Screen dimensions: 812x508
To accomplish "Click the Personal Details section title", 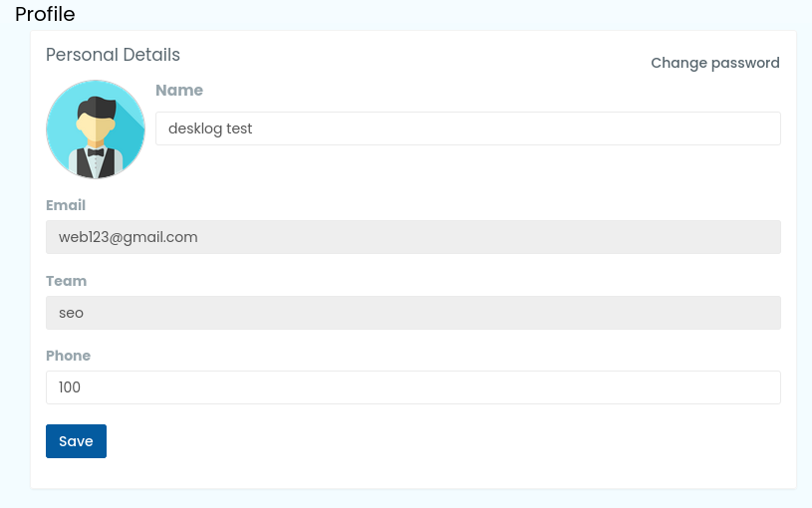I will pyautogui.click(x=113, y=55).
